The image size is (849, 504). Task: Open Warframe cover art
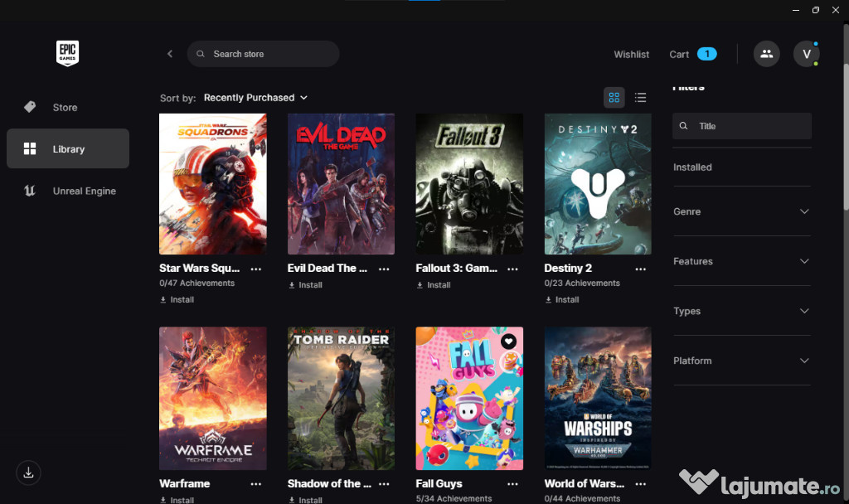click(213, 399)
